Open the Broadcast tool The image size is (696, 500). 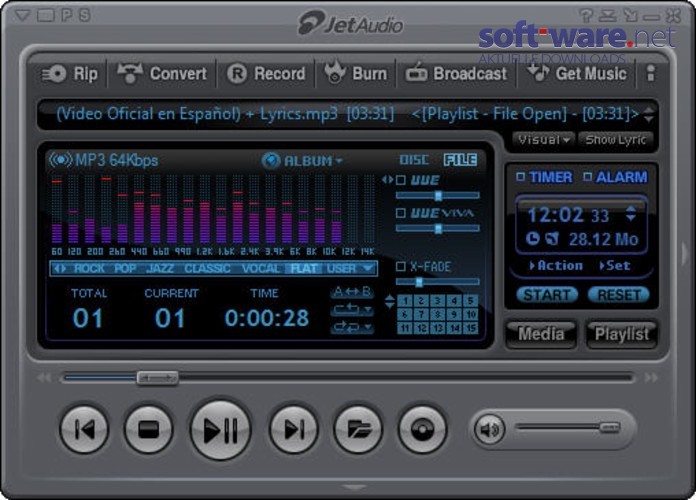tap(456, 73)
